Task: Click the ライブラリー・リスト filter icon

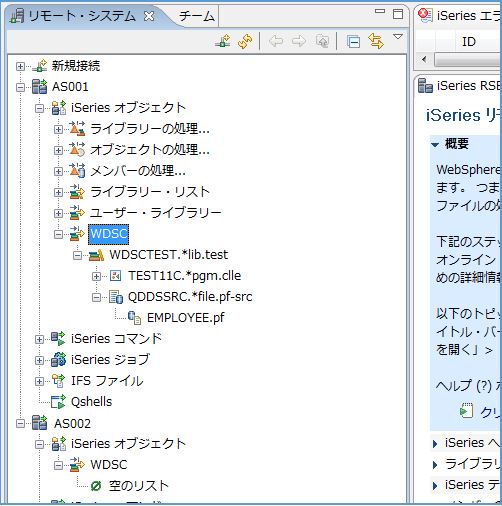Action: (x=77, y=192)
